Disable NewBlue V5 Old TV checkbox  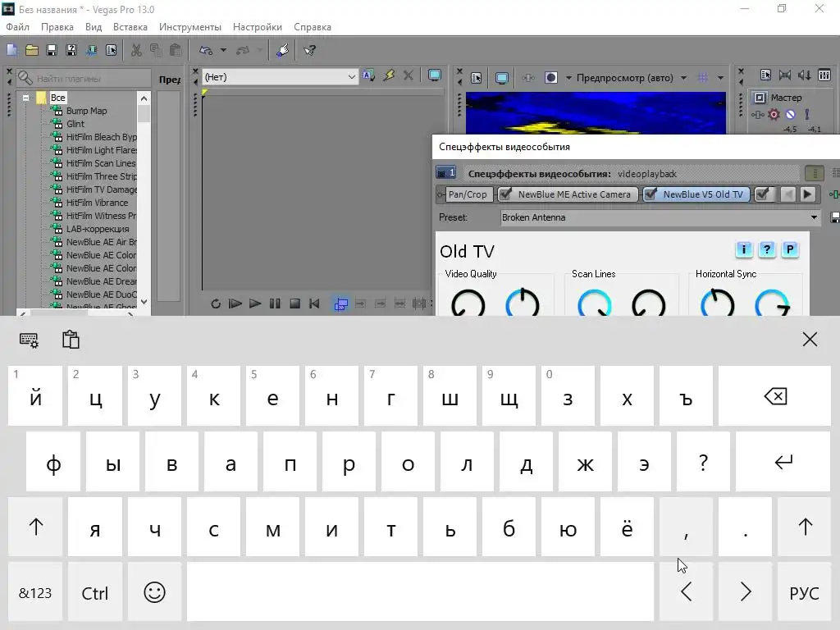[x=651, y=194]
